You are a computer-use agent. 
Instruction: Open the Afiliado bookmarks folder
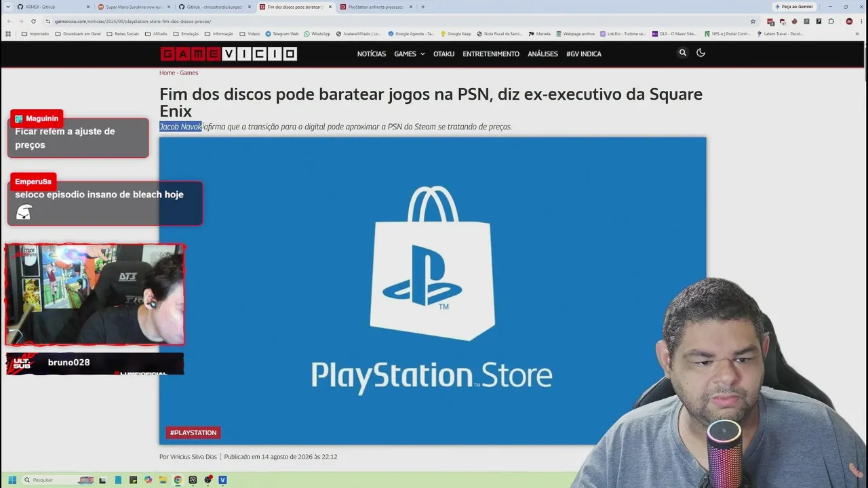(156, 34)
